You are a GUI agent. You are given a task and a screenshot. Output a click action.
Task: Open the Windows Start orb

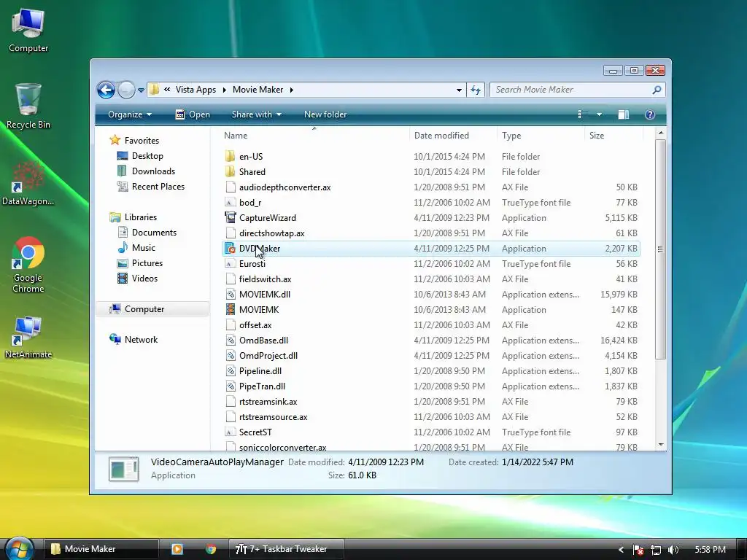click(19, 548)
